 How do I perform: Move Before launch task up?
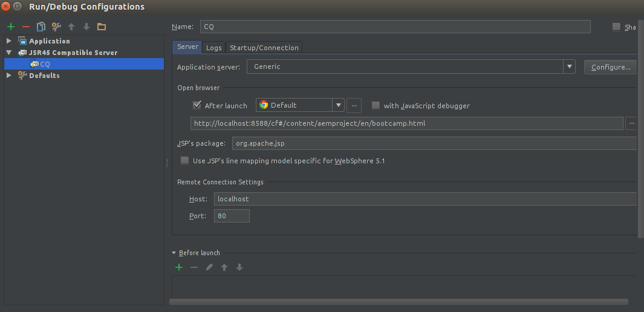(224, 267)
